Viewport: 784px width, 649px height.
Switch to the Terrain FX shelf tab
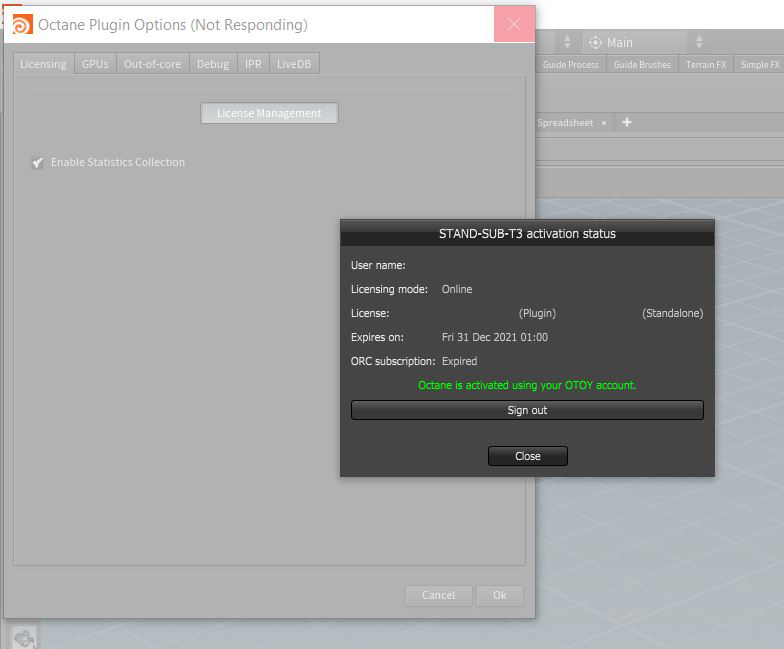tap(706, 64)
